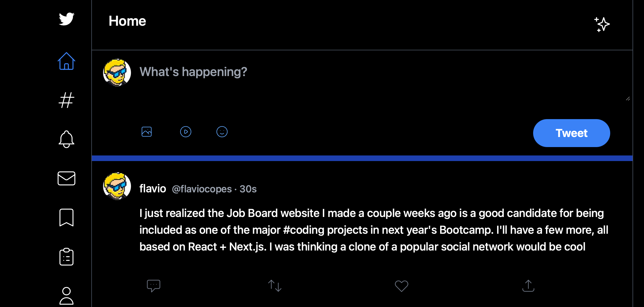Open Profile person icon
Screen dimensions: 644x307
click(x=66, y=296)
